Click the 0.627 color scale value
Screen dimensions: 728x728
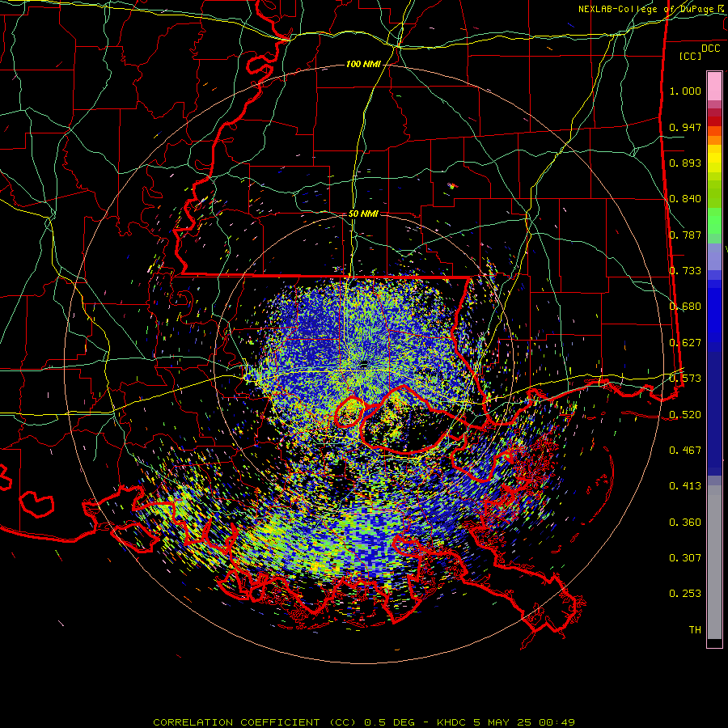(x=685, y=343)
